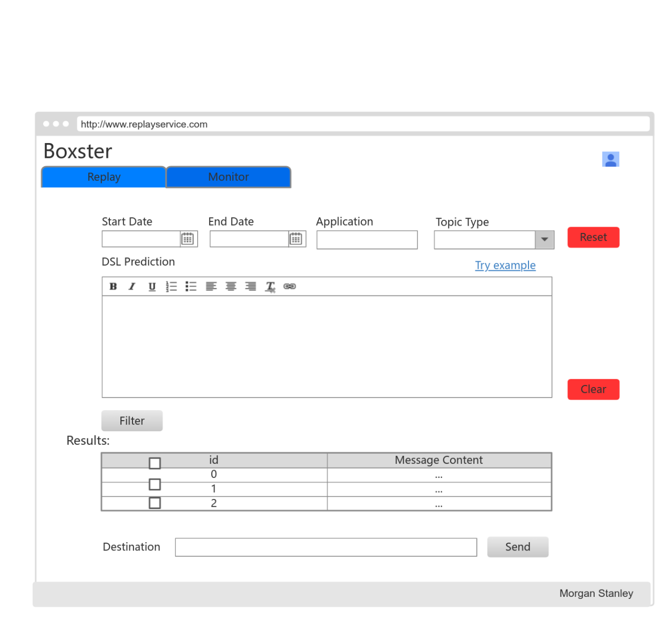The width and height of the screenshot is (672, 631).
Task: Check the checkbox for result row 1
Action: tap(155, 484)
